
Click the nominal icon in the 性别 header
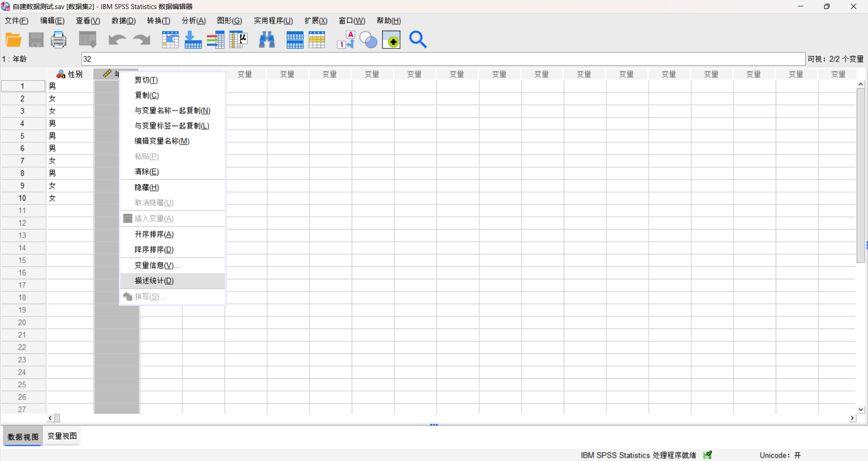pos(61,74)
